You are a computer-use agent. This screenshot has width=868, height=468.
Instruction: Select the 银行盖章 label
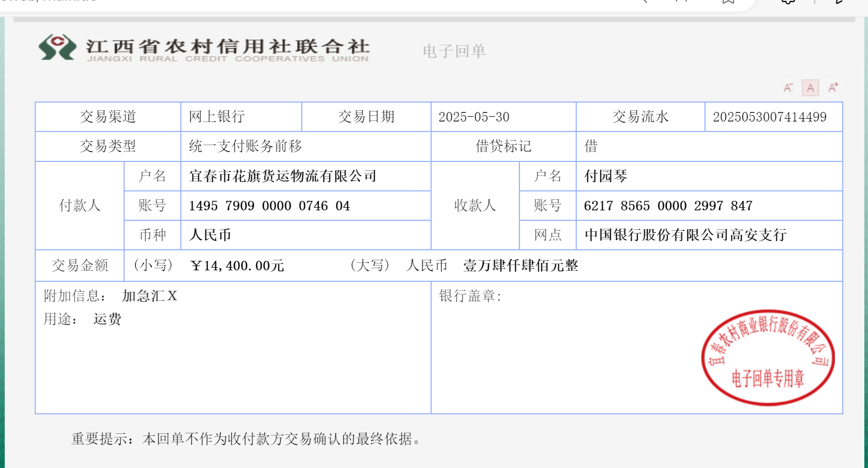click(470, 296)
